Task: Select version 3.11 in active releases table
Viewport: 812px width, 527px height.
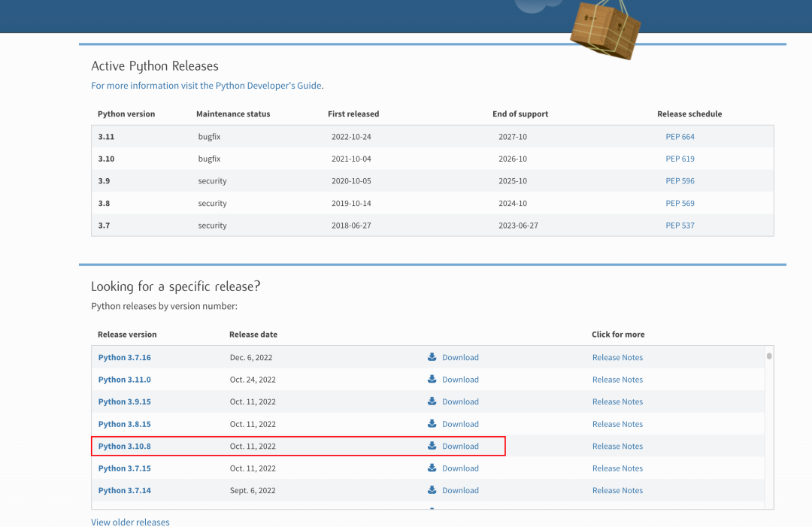Action: [x=106, y=137]
